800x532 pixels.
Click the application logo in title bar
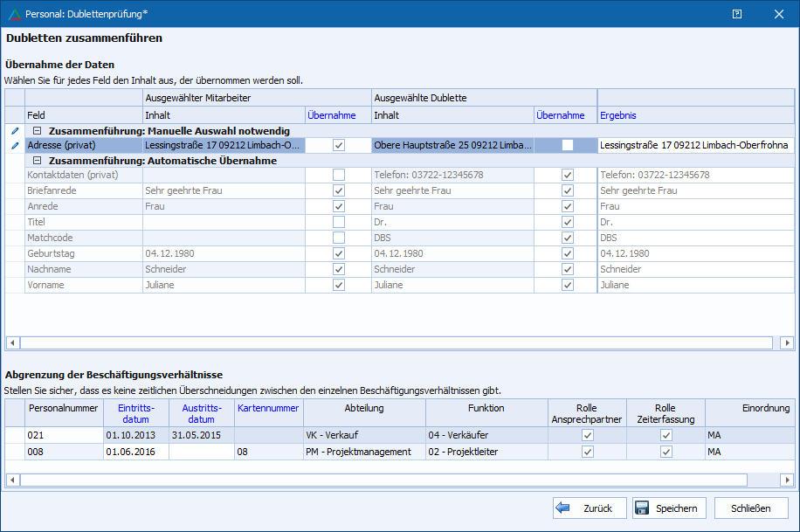pos(13,14)
